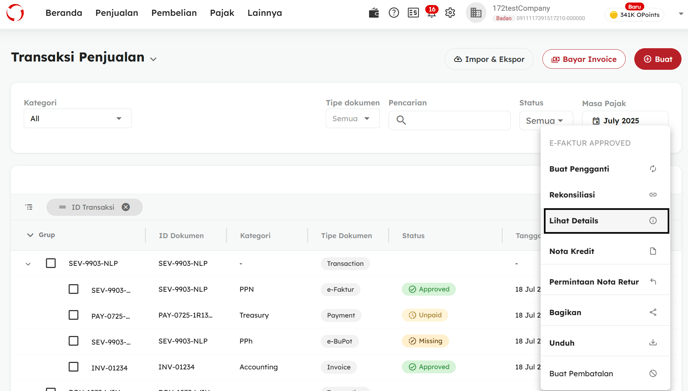Click the 341K OPoints coin badge
688x391 pixels.
pos(634,14)
